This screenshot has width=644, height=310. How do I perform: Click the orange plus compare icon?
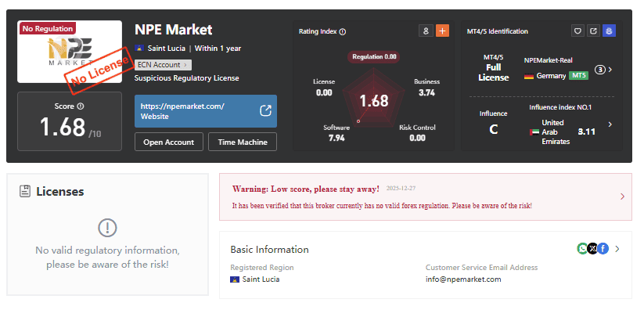[442, 31]
